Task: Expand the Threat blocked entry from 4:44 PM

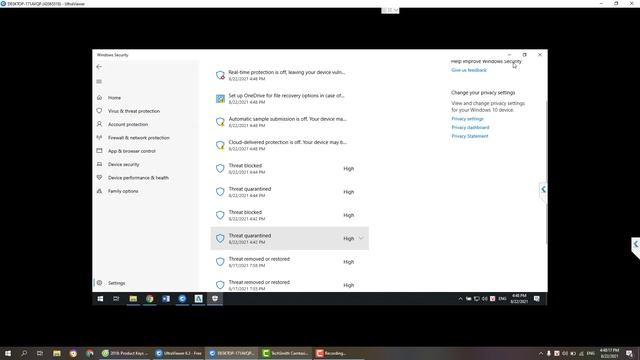Action: click(290, 168)
